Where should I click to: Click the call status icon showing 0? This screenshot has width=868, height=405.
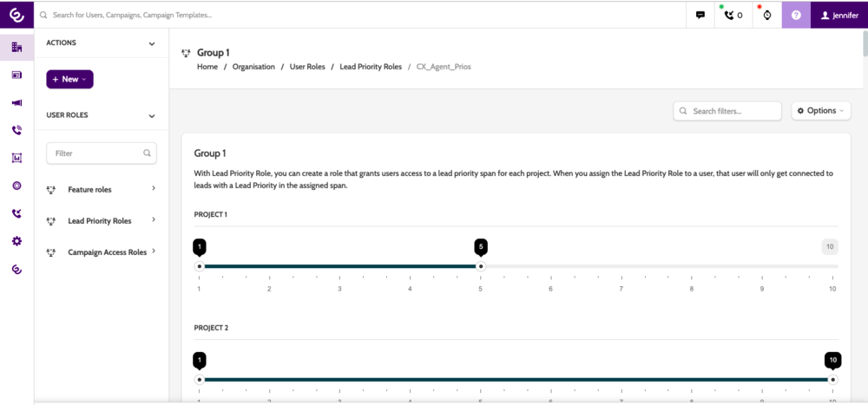pos(733,15)
